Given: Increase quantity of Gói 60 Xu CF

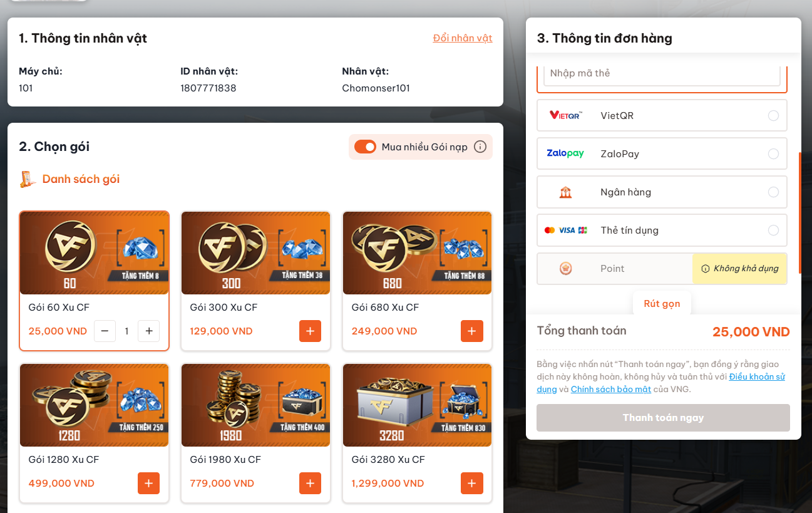Looking at the screenshot, I should pos(148,331).
